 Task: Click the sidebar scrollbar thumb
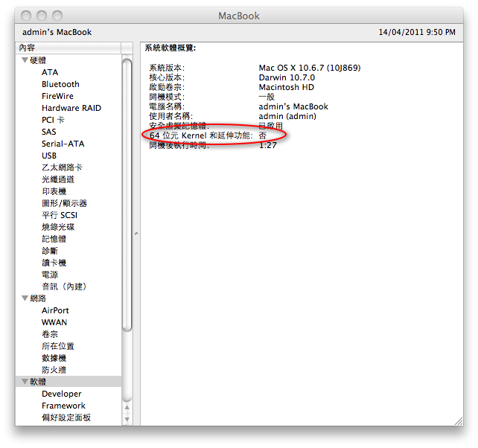pos(127,195)
